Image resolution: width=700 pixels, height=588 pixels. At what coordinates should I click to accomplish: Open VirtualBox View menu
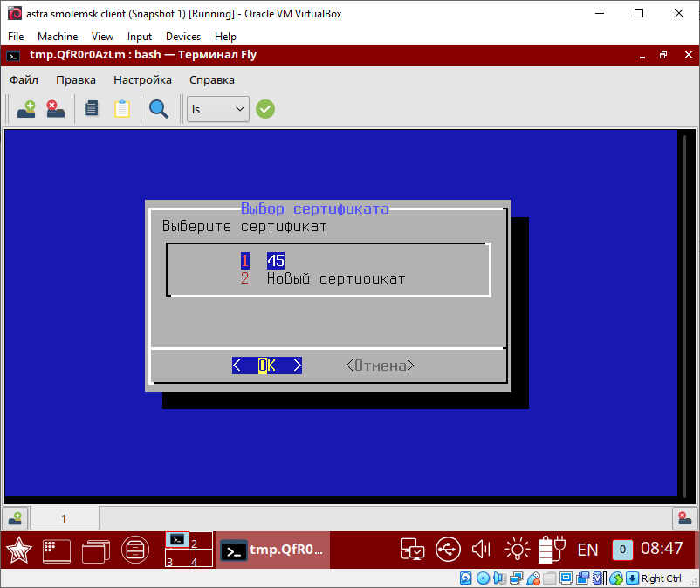tap(102, 37)
